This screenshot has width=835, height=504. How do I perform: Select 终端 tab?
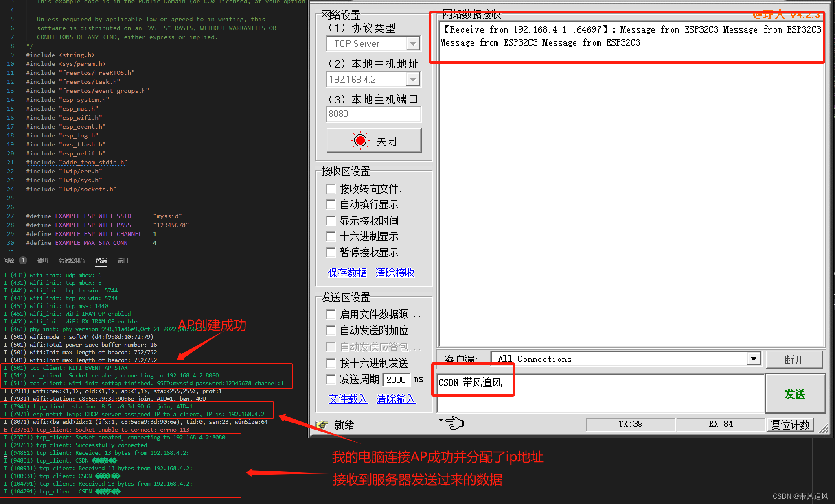[x=101, y=260]
